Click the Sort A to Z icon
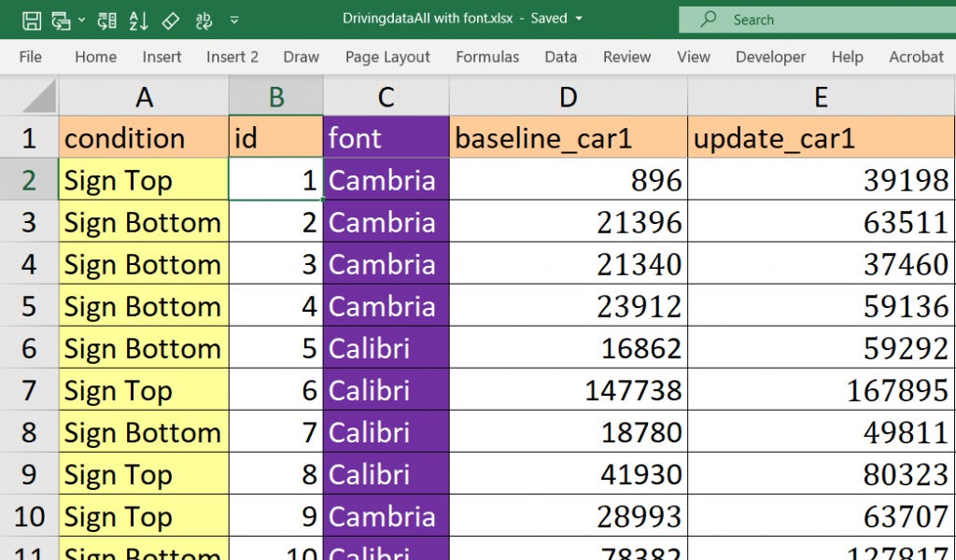Viewport: 956px width, 560px height. (138, 21)
